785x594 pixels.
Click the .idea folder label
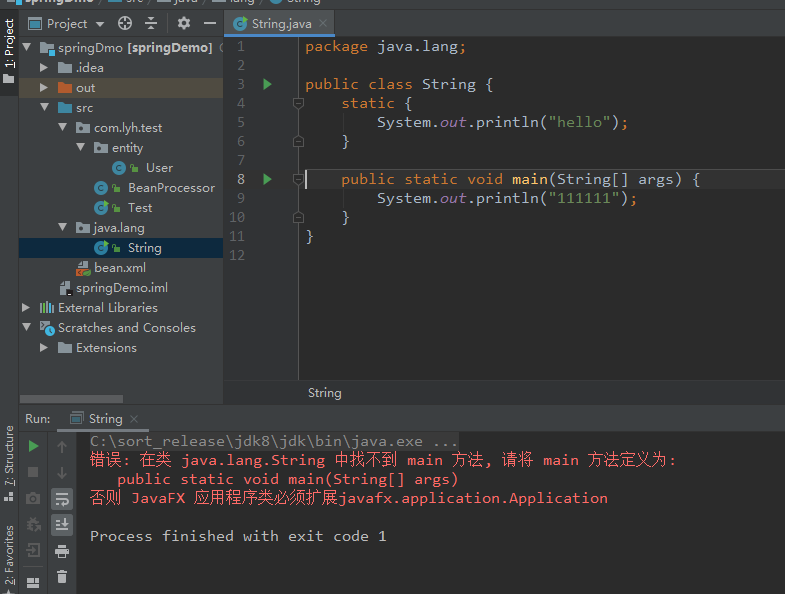pos(90,68)
